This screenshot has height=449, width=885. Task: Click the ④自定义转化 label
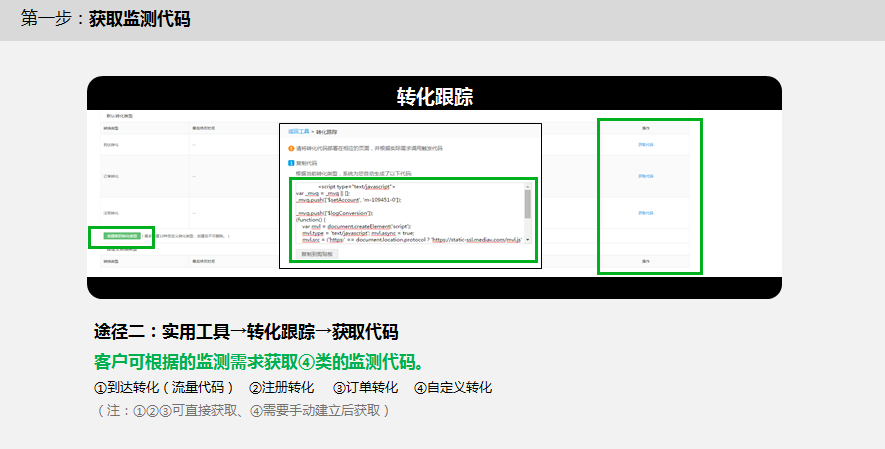tap(453, 388)
